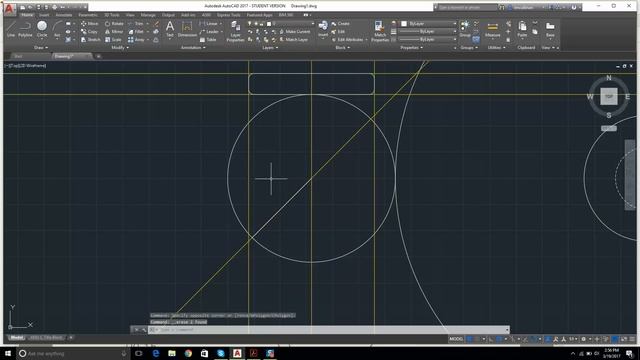Expand the Block panel

click(342, 48)
